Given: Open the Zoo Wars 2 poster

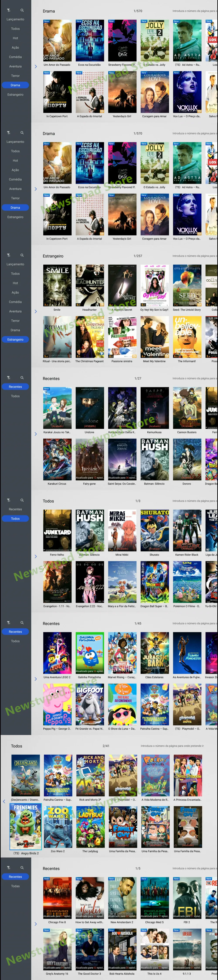Looking at the screenshot, I should 58,827.
